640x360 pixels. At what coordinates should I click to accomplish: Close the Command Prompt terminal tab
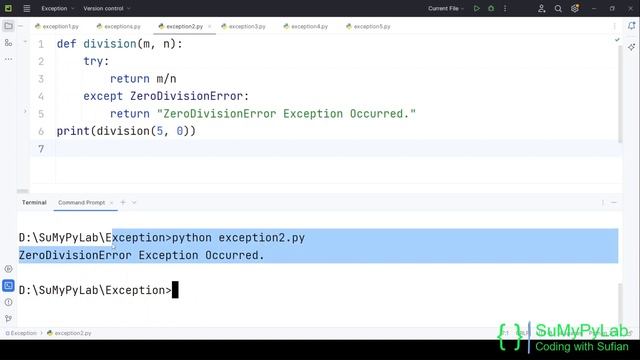tap(111, 203)
